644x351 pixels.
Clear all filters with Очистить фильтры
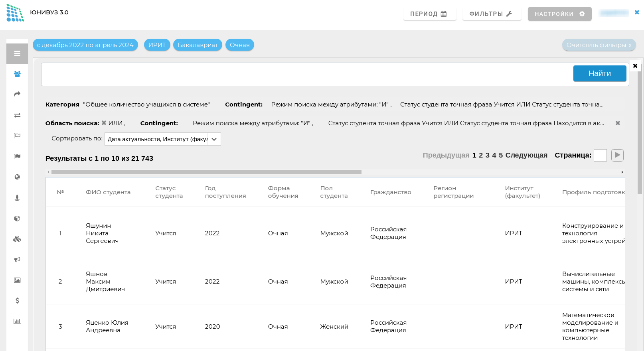pyautogui.click(x=599, y=45)
